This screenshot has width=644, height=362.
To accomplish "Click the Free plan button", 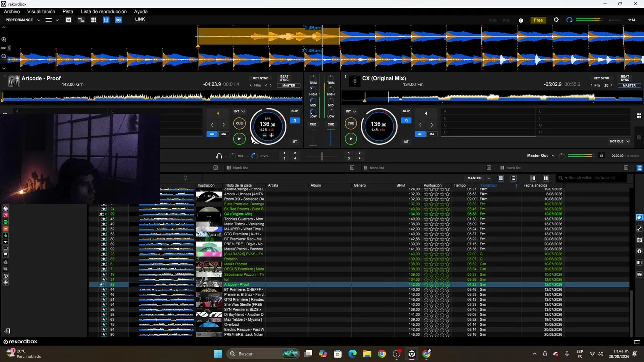I will pyautogui.click(x=538, y=20).
